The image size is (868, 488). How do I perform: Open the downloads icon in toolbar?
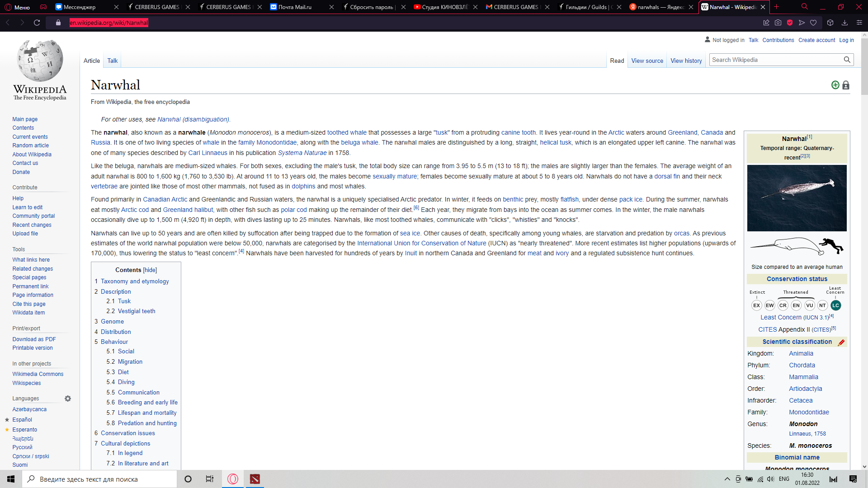click(844, 23)
